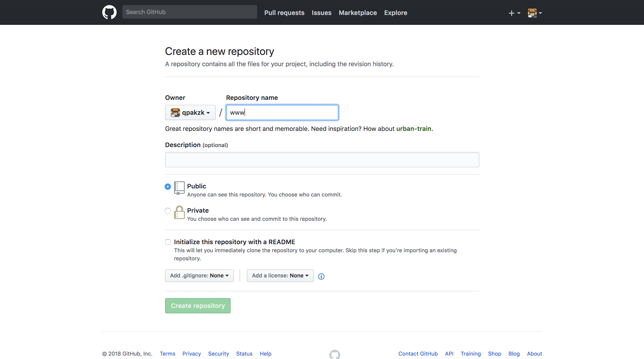Open the Training footer link
Image resolution: width=644 pixels, height=359 pixels.
click(471, 354)
